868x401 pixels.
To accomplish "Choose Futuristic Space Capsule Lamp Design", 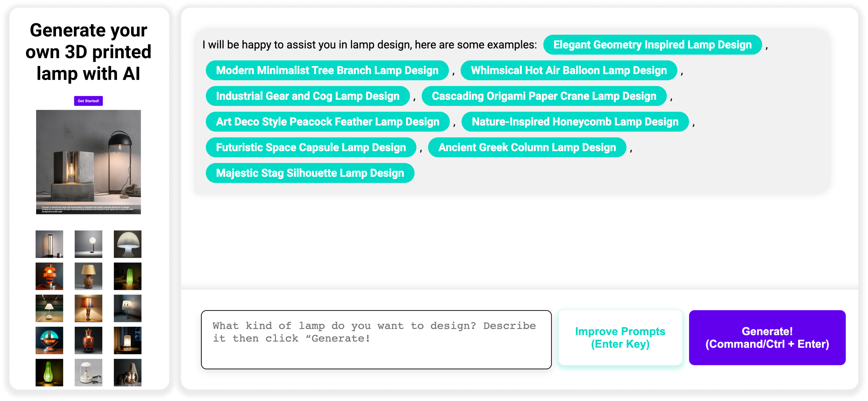I will coord(311,147).
